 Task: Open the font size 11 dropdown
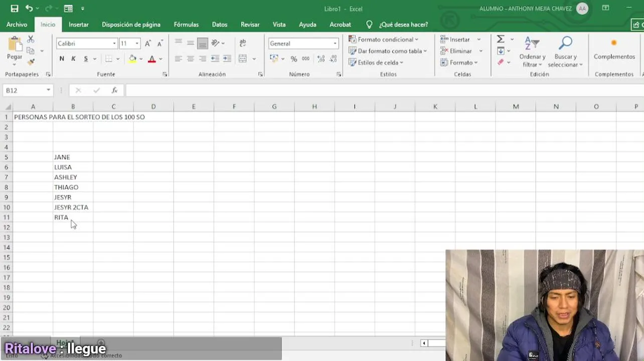click(x=137, y=44)
